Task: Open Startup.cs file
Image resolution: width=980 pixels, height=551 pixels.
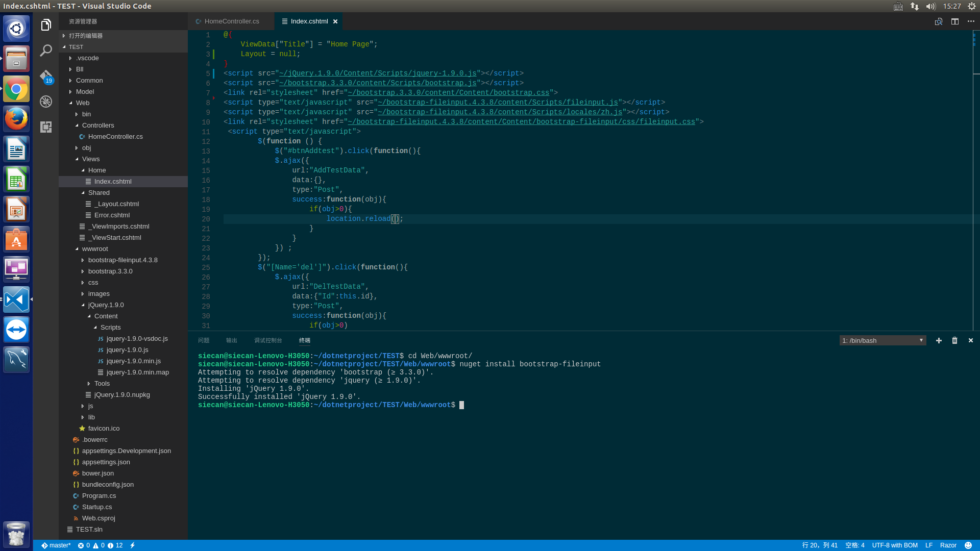Action: coord(123,507)
